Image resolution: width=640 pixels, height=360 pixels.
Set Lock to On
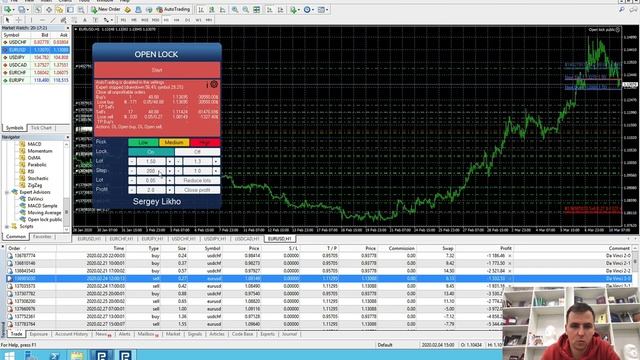(x=151, y=152)
